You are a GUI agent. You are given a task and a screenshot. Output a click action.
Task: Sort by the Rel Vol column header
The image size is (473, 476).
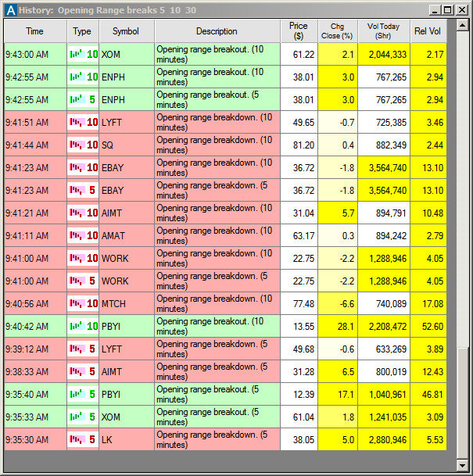[x=428, y=31]
